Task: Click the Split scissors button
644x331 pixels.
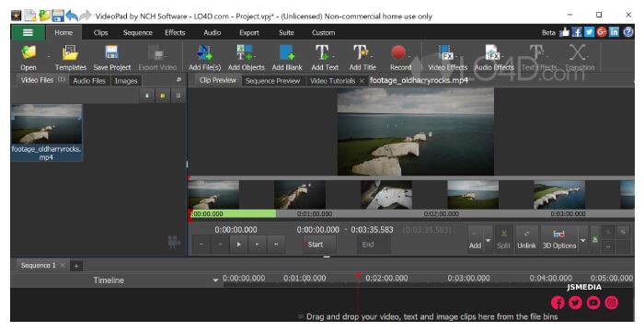Action: (504, 239)
